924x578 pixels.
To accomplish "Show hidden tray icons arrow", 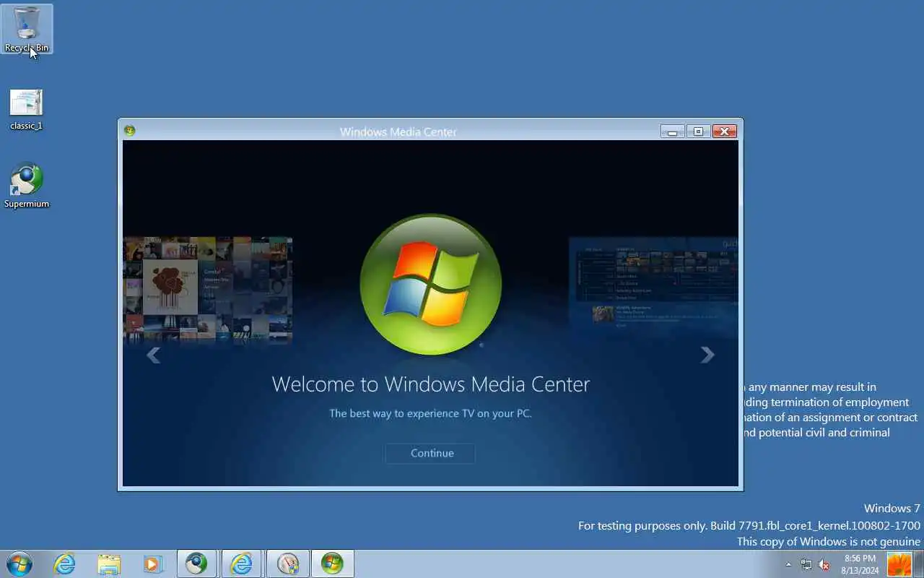I will point(788,564).
